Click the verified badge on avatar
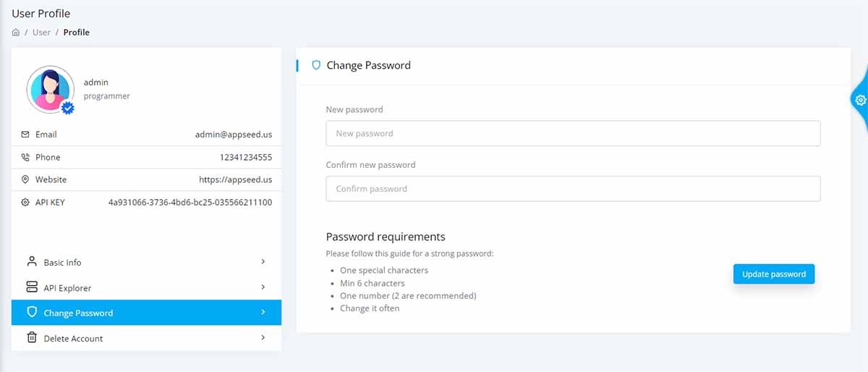Viewport: 868px width, 372px height. (x=68, y=108)
